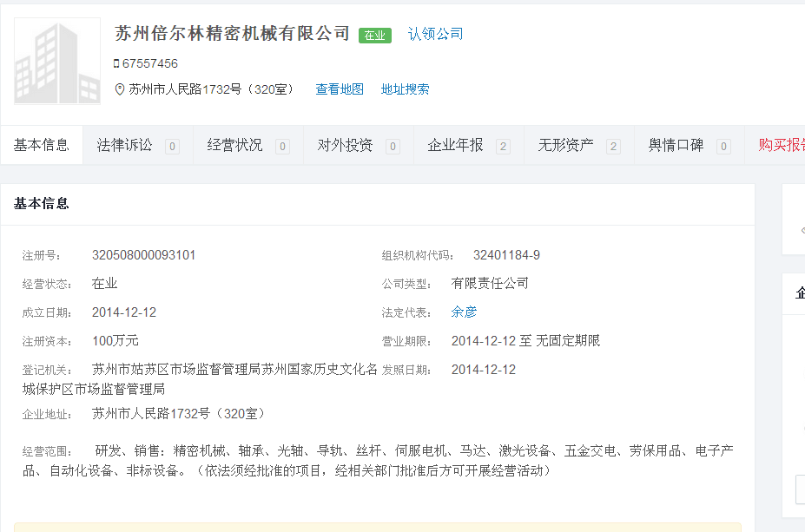Go to the 对外投资 tab

click(345, 145)
